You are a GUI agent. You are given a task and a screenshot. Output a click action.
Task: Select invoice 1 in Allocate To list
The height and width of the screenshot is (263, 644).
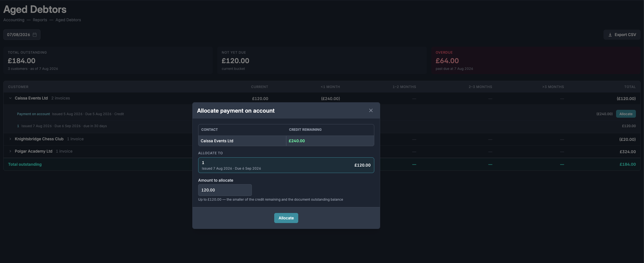tap(286, 165)
